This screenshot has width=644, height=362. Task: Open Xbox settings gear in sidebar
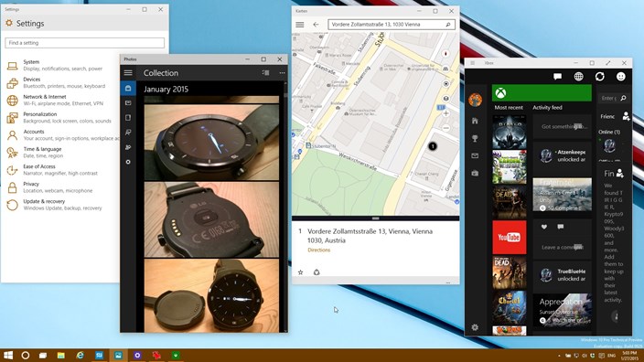[475, 327]
